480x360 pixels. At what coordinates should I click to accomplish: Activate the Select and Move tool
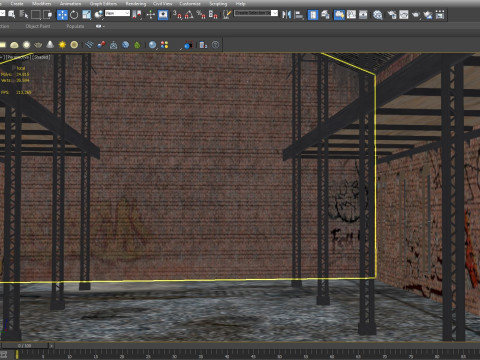[62, 15]
